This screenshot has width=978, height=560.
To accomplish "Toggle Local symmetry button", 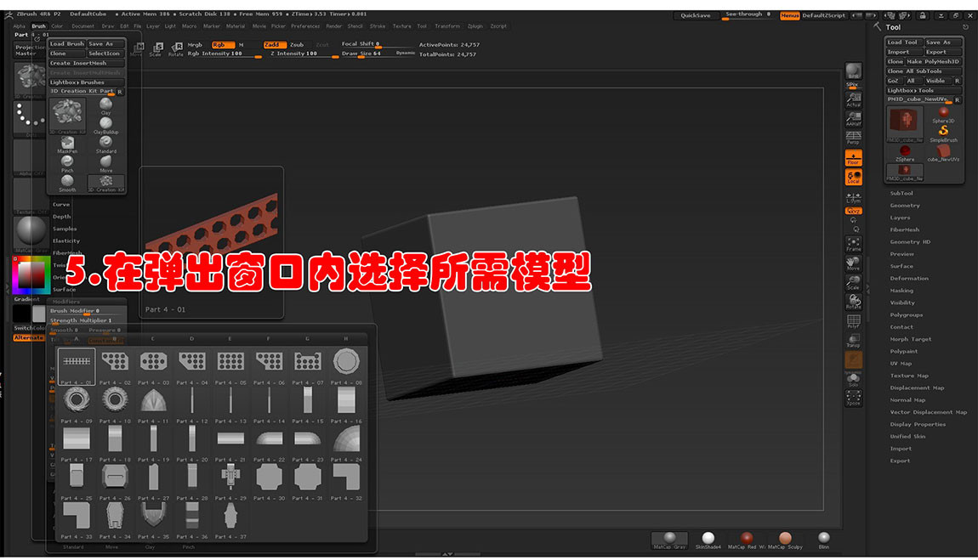I will tap(853, 178).
